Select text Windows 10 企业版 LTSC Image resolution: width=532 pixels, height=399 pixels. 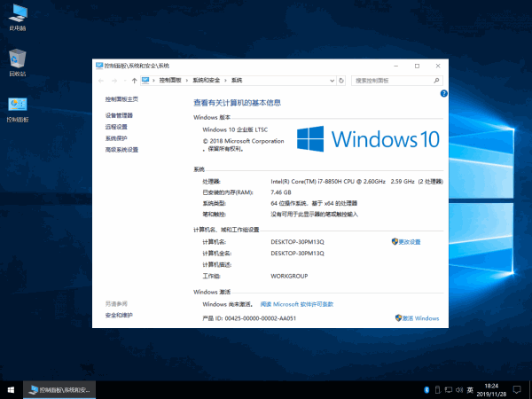click(235, 129)
